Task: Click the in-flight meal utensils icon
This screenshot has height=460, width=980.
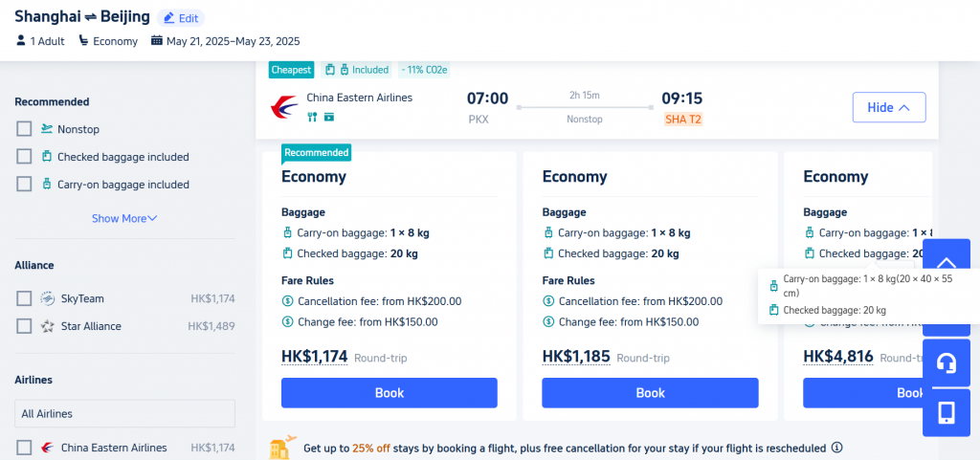Action: (x=313, y=117)
